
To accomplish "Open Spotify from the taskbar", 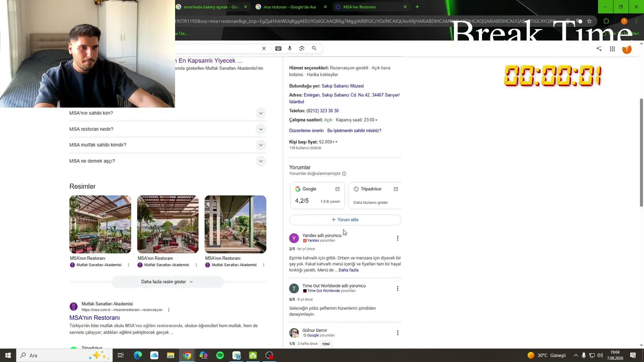I will 220,355.
